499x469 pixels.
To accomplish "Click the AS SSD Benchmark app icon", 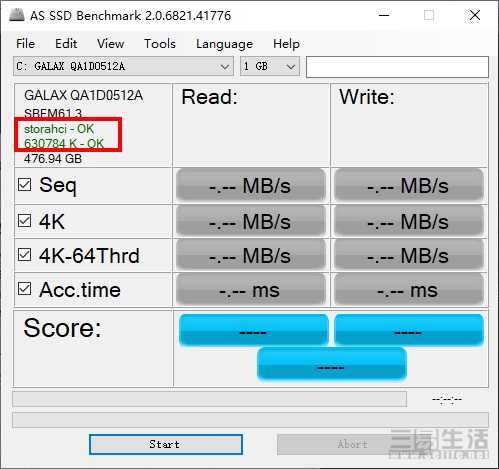I will coord(16,15).
